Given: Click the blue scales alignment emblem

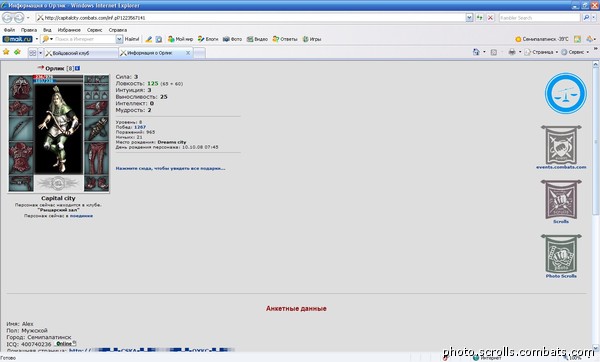Looking at the screenshot, I should pos(566,93).
